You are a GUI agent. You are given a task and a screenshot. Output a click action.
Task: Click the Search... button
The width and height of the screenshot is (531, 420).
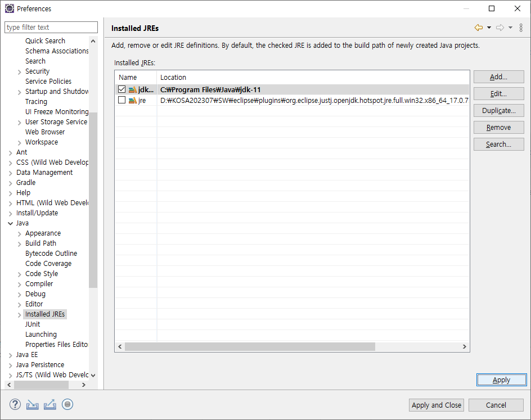[498, 144]
